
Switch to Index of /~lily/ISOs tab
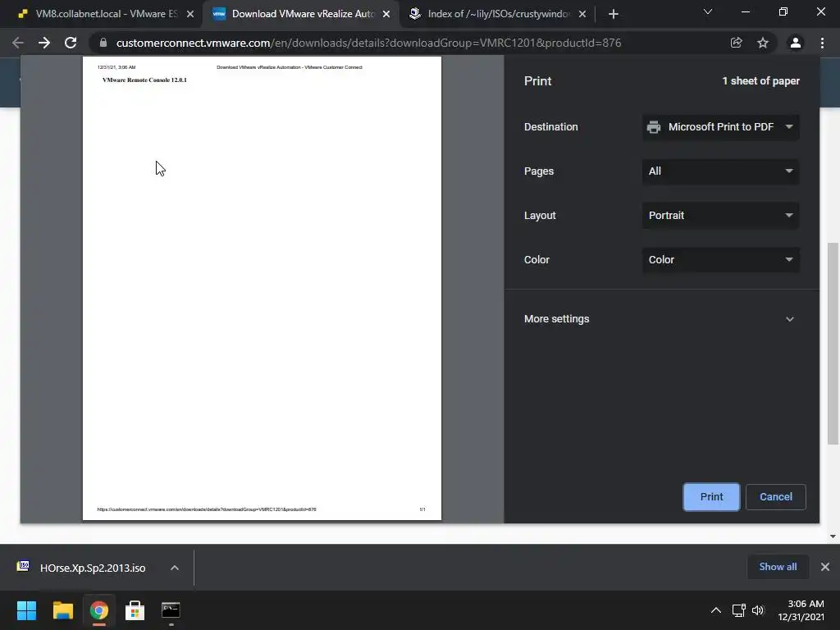tap(497, 14)
